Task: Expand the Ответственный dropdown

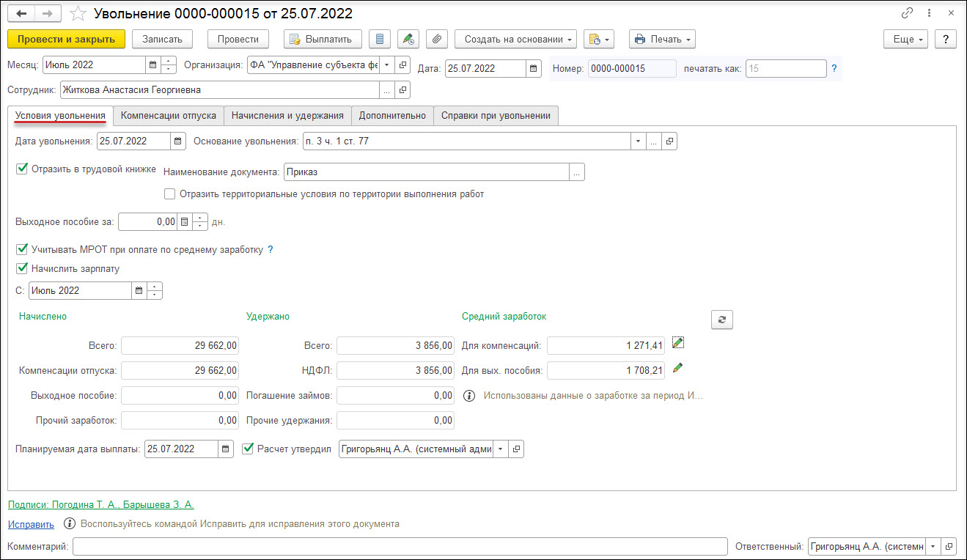Action: pyautogui.click(x=933, y=547)
